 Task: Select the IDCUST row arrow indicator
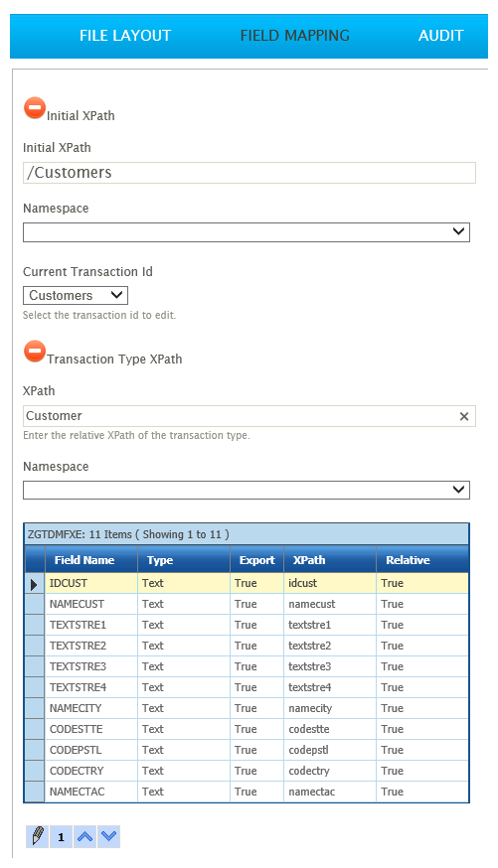(x=35, y=583)
